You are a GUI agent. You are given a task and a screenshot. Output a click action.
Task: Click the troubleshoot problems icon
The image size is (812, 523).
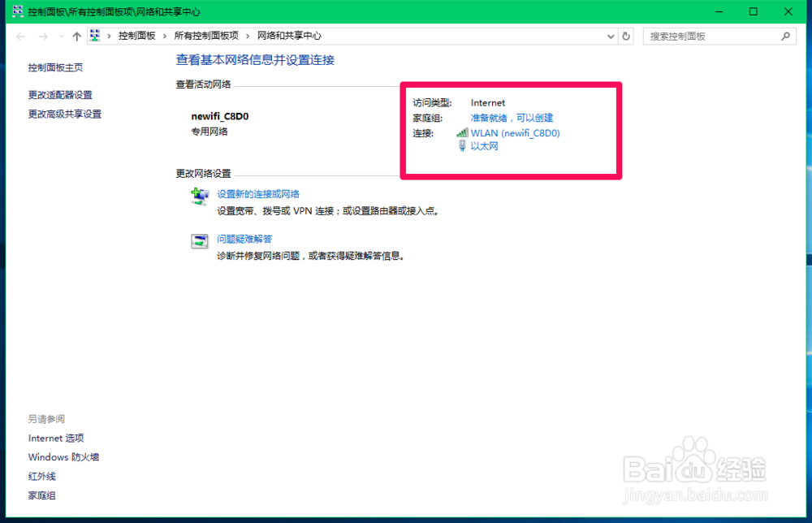coord(200,240)
